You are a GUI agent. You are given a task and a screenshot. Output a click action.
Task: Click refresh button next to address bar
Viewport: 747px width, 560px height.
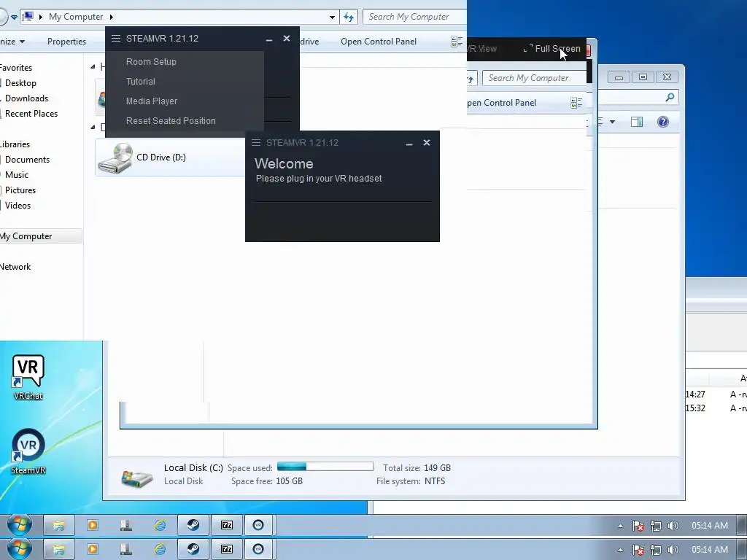tap(349, 17)
